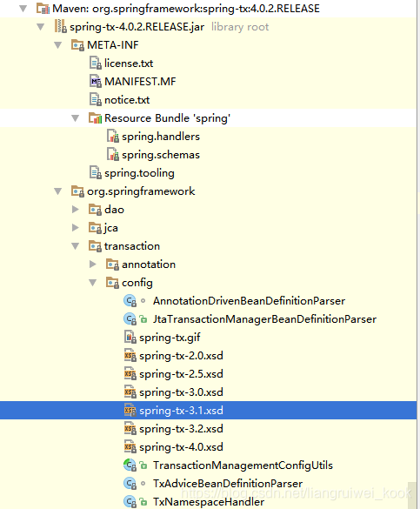
Task: Select TransactionManagementConfigUtils class name
Action: coord(243,465)
